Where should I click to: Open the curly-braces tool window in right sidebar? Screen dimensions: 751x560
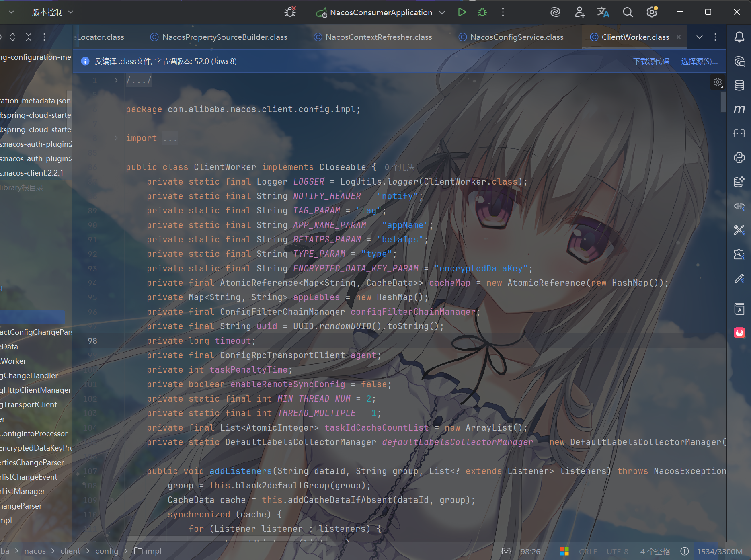click(x=739, y=133)
